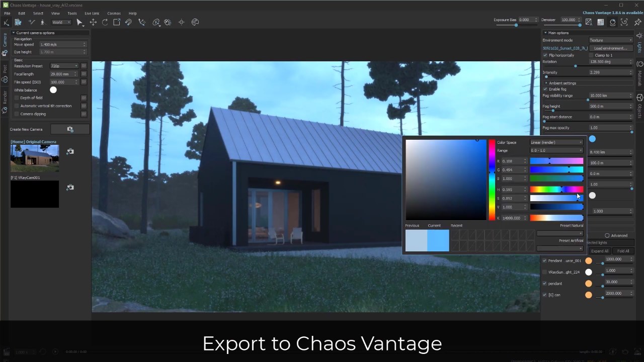The height and width of the screenshot is (362, 644).
Task: Open the color palette toolbar icon
Action: coord(195,22)
